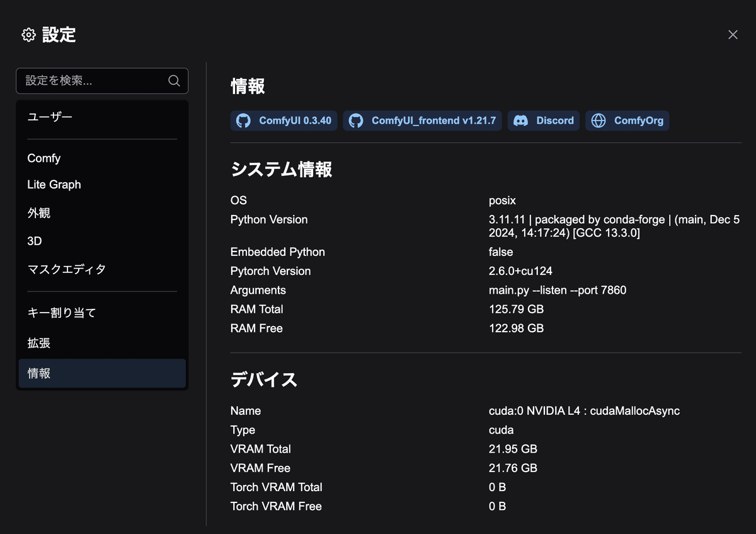Click the Embedded Python value false
Image resolution: width=756 pixels, height=534 pixels.
click(501, 252)
